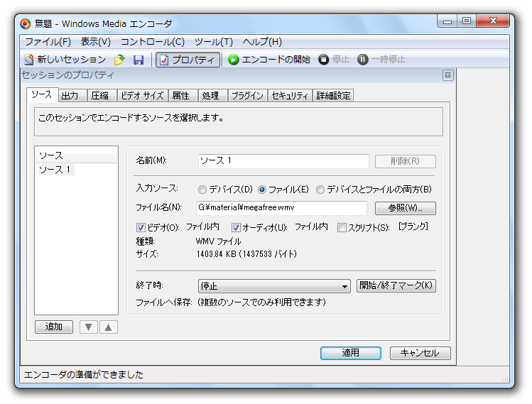
Task: Select the ソース tab
Action: 42,94
